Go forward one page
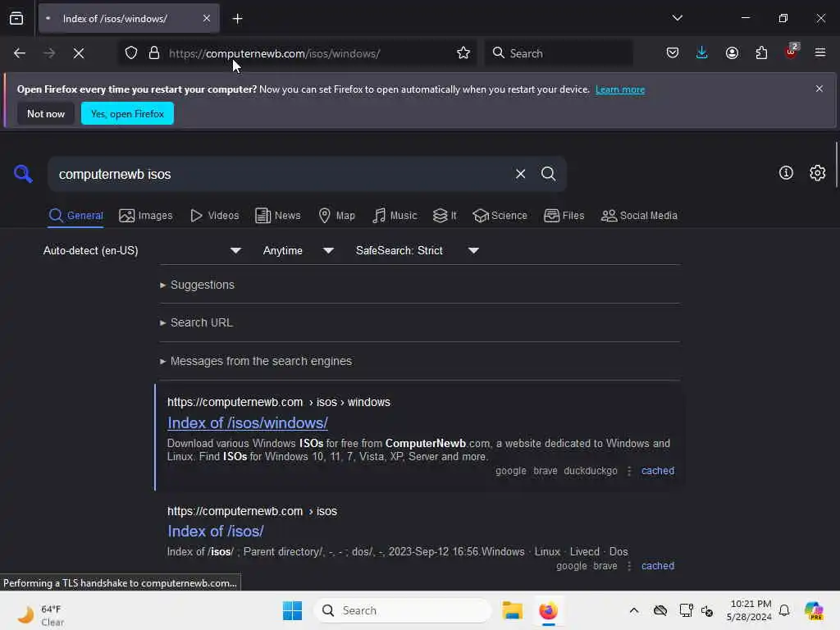This screenshot has height=630, width=840. [x=49, y=53]
